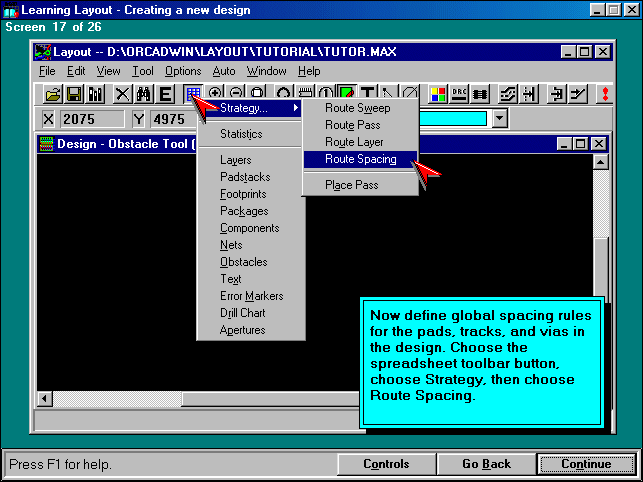This screenshot has height=482, width=643.
Task: Open the spreadsheet toolbar button
Action: click(193, 94)
